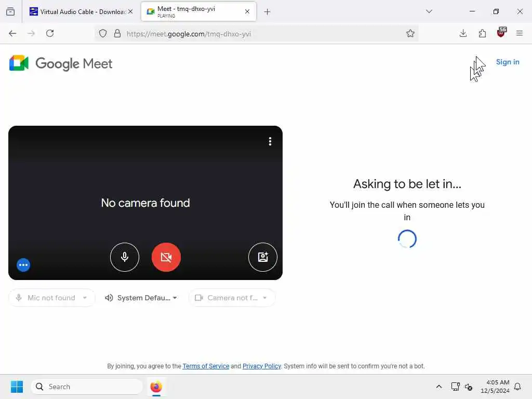Open Firefox View icon
The width and height of the screenshot is (532, 399).
[x=10, y=11]
